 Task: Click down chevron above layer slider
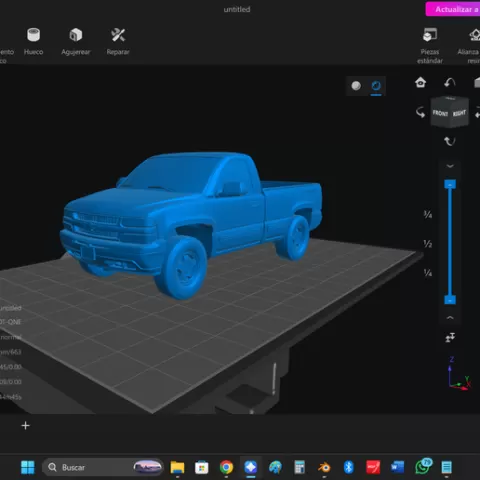click(450, 166)
